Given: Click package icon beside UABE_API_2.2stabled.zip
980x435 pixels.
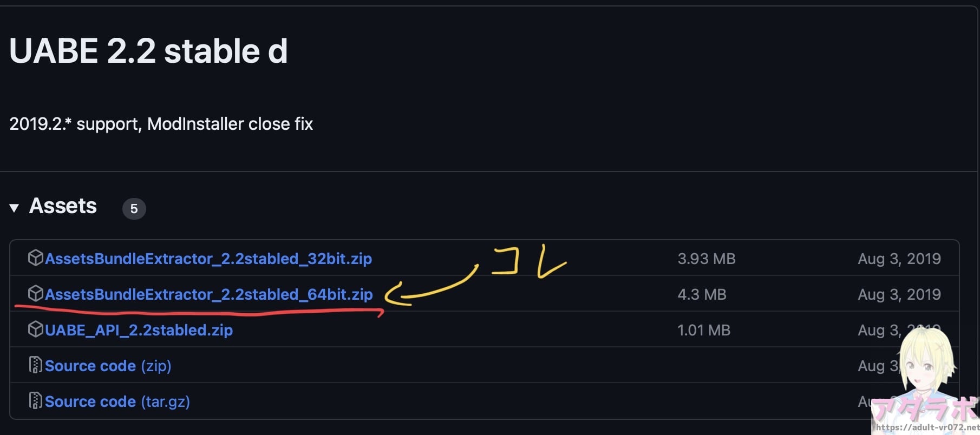Looking at the screenshot, I should (x=35, y=329).
